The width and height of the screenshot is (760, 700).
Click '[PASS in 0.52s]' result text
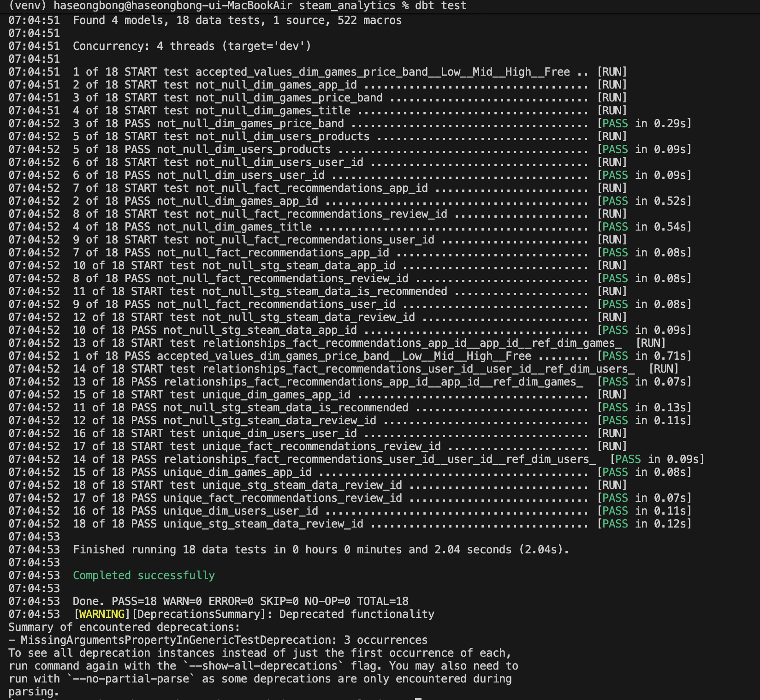[x=645, y=201]
